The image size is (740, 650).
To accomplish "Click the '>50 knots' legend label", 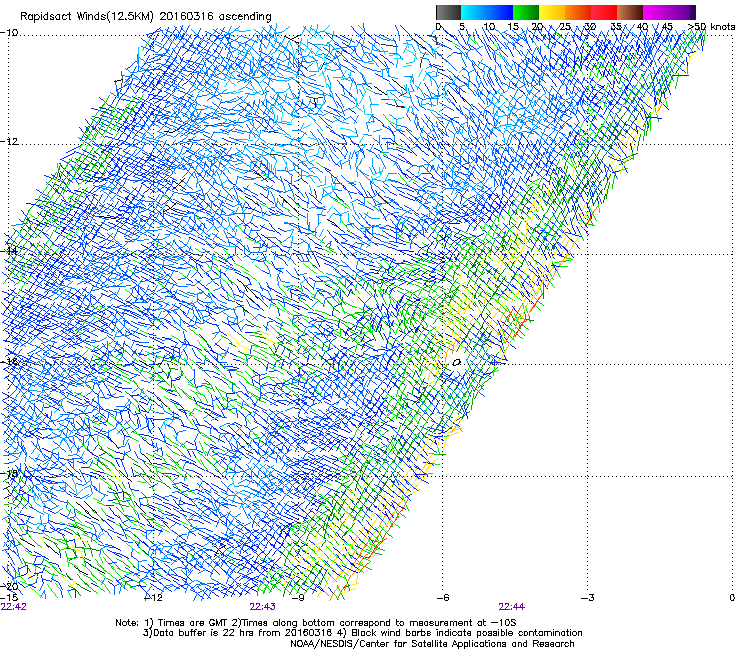I will [711, 27].
